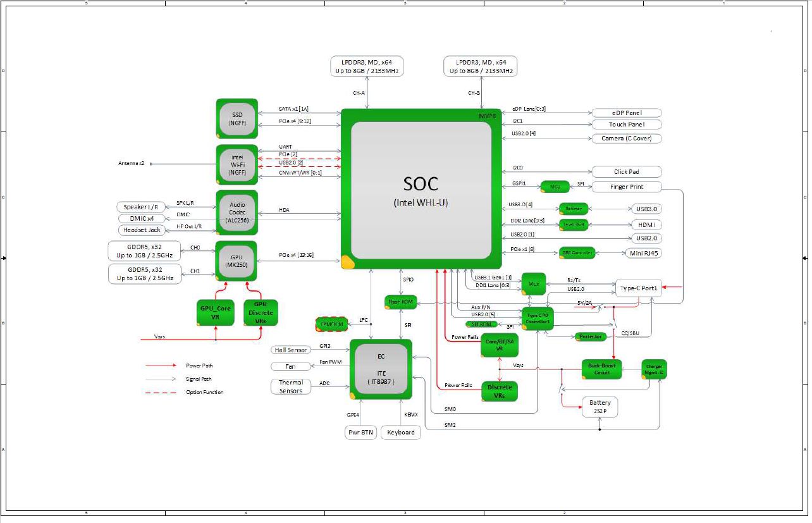This screenshot has width=812, height=523.
Task: Select the GDDR5 memory box on CH0
Action: [x=145, y=251]
